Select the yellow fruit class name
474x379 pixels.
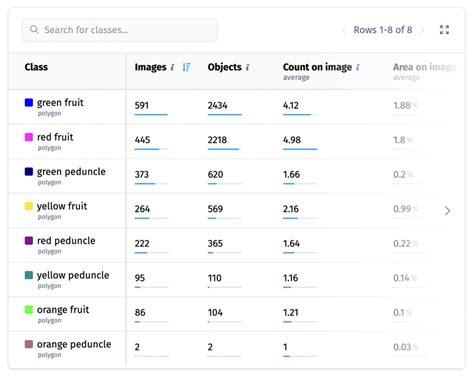point(62,206)
